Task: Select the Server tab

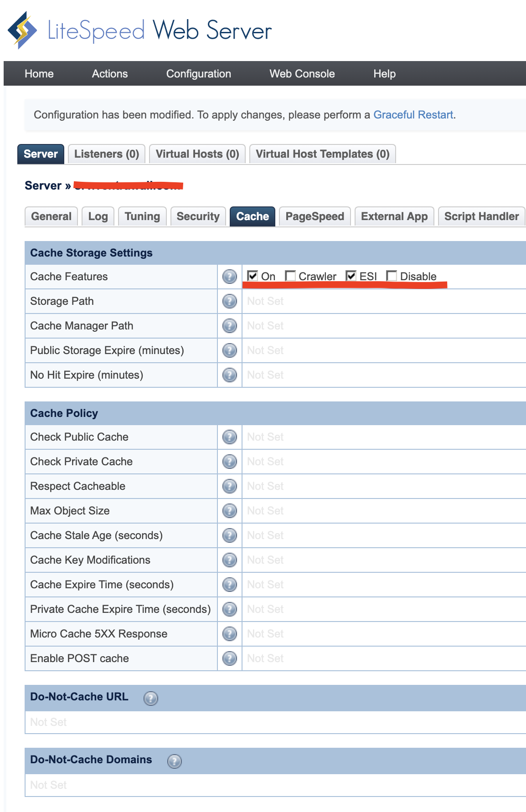Action: 41,154
